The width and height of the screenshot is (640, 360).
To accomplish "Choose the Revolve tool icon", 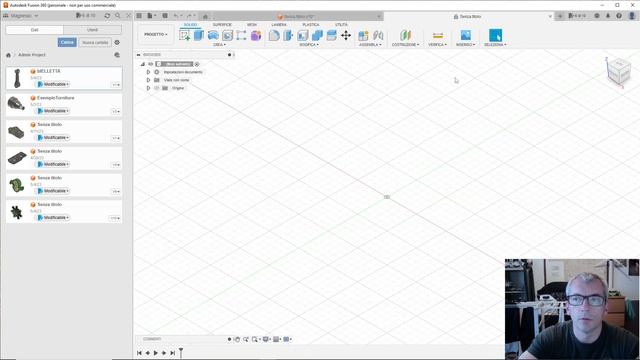I will (213, 36).
